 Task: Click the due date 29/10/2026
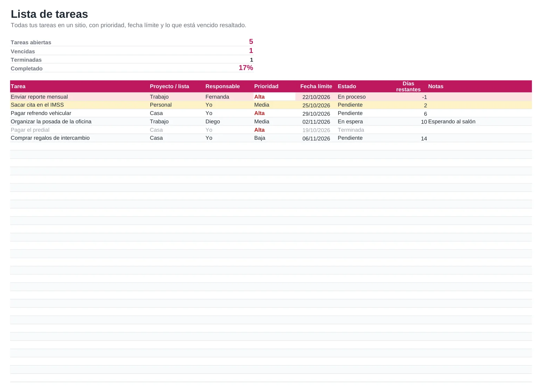316,114
